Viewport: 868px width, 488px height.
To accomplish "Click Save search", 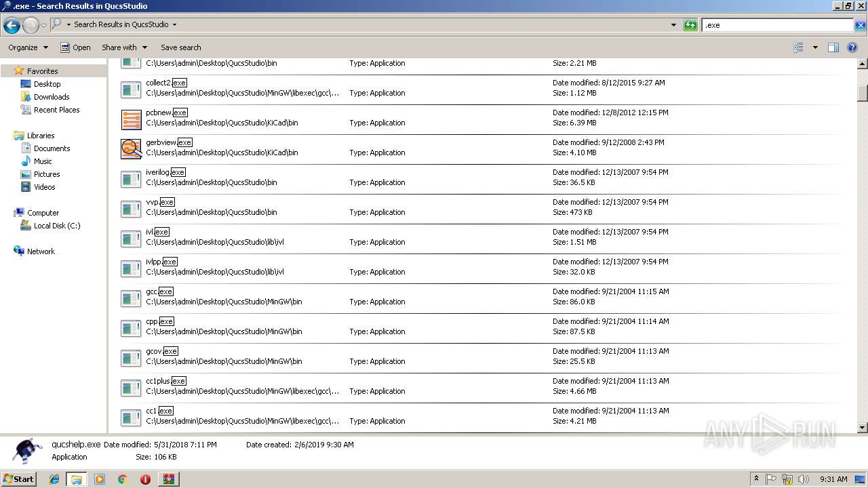I will pos(180,47).
